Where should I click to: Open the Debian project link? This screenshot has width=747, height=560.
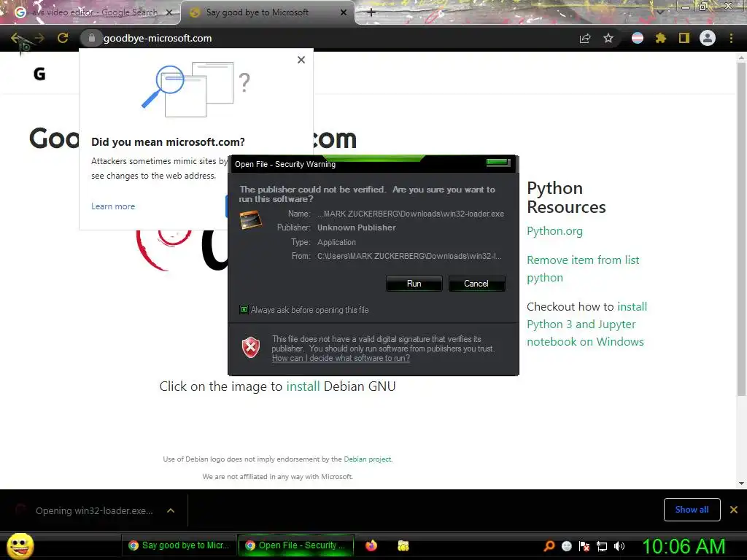(x=368, y=459)
